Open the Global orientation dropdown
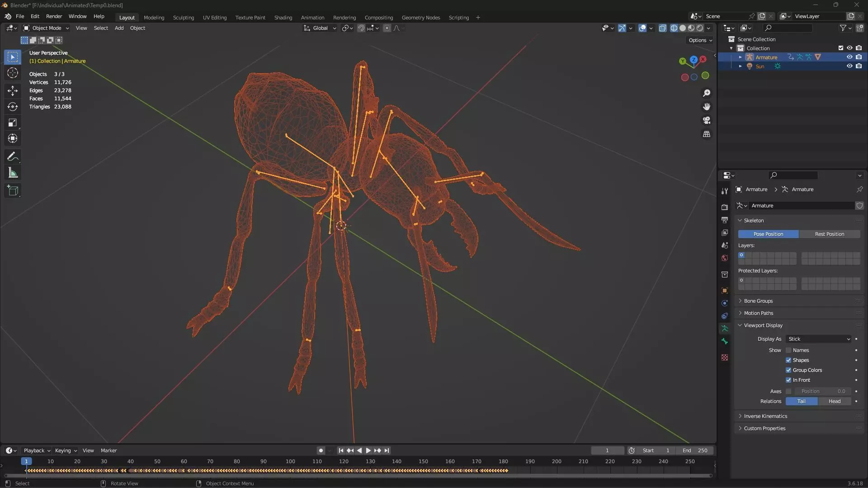 coord(320,28)
